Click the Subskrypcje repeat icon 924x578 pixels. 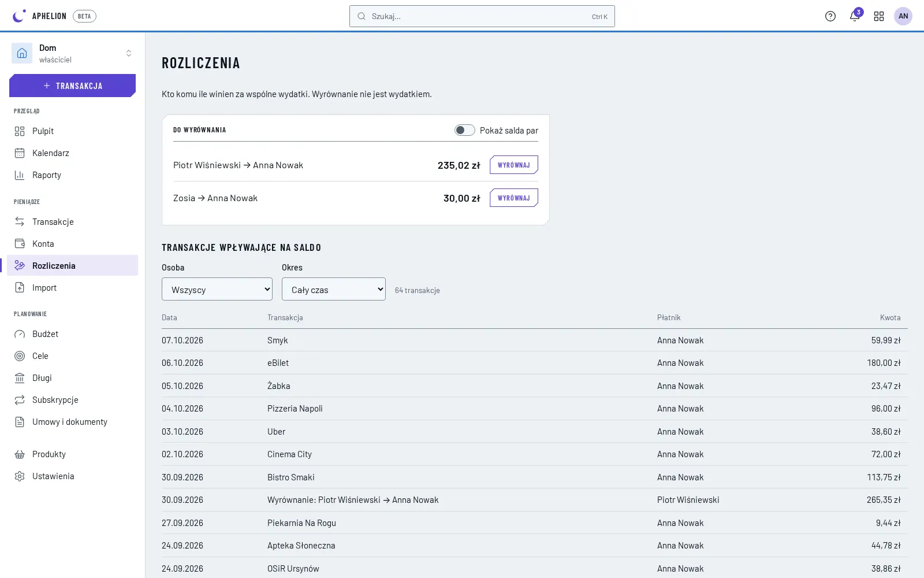pos(20,400)
